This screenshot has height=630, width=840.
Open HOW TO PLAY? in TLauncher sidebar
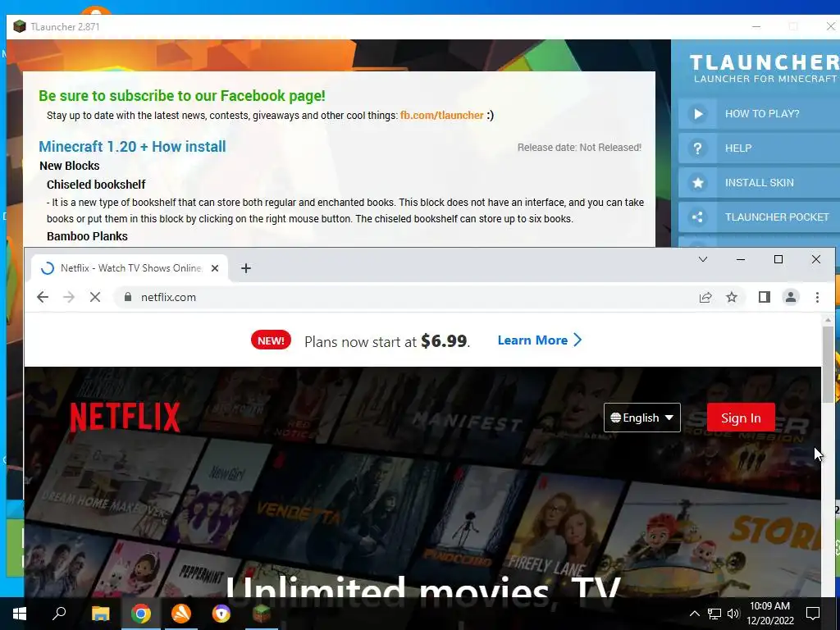coord(759,113)
